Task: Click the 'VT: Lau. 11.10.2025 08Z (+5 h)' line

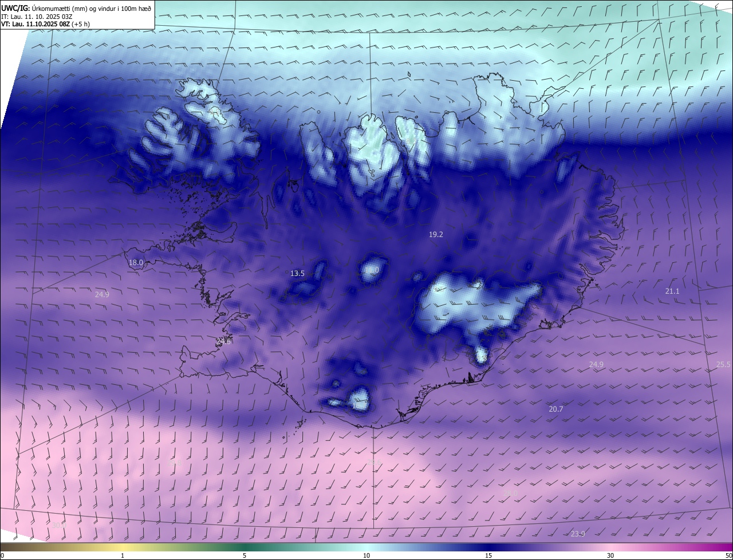Action: [x=45, y=24]
